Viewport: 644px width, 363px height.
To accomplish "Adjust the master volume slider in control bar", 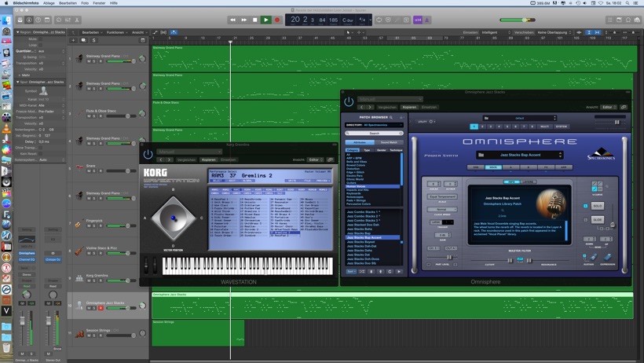I will (517, 20).
